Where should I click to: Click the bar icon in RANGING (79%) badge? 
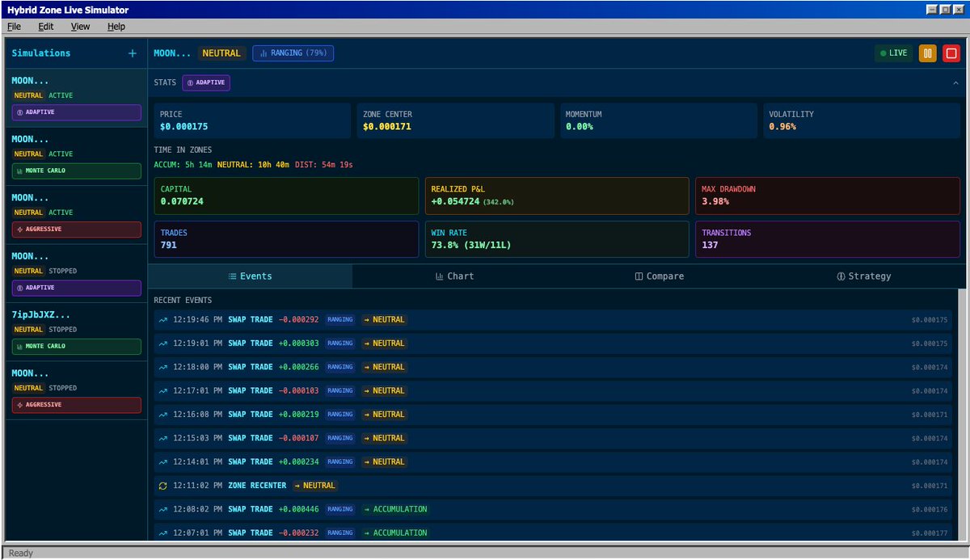click(x=264, y=53)
